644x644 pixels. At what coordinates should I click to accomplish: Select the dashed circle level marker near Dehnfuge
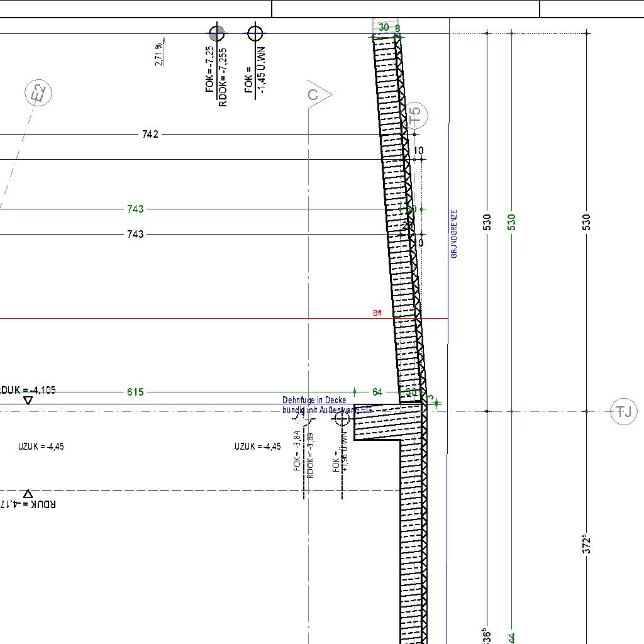coord(343,417)
